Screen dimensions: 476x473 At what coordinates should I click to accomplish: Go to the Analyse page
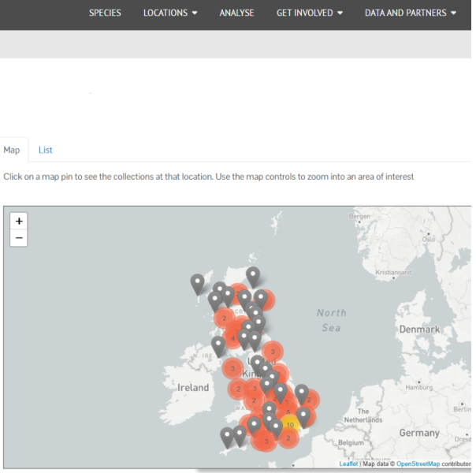pyautogui.click(x=236, y=13)
